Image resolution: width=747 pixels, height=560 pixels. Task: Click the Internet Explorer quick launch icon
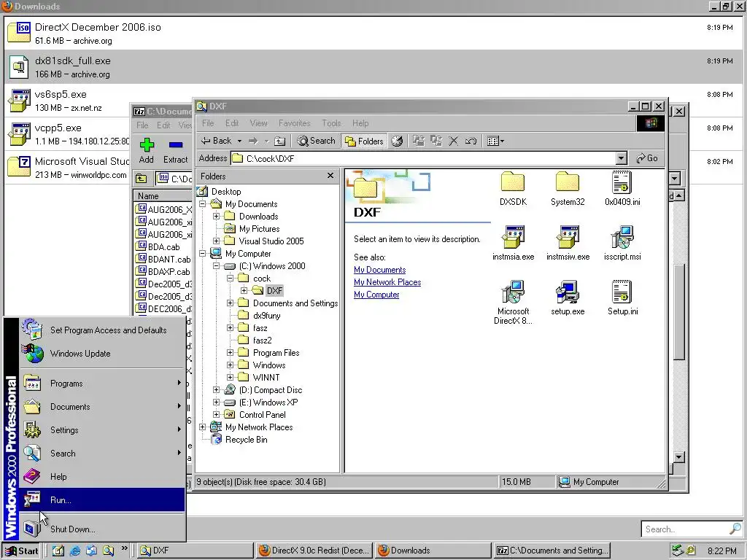[x=75, y=551]
